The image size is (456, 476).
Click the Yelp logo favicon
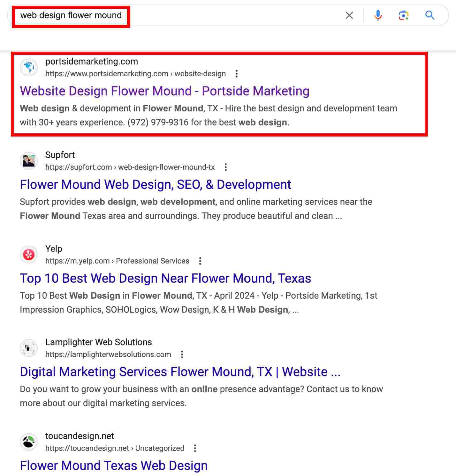[28, 254]
